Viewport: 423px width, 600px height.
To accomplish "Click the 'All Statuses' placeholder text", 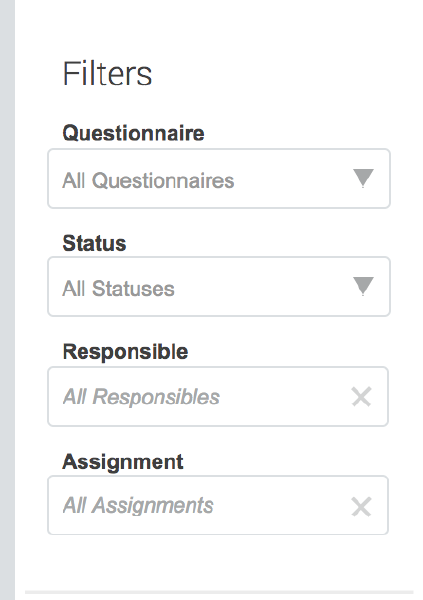I will pos(118,289).
